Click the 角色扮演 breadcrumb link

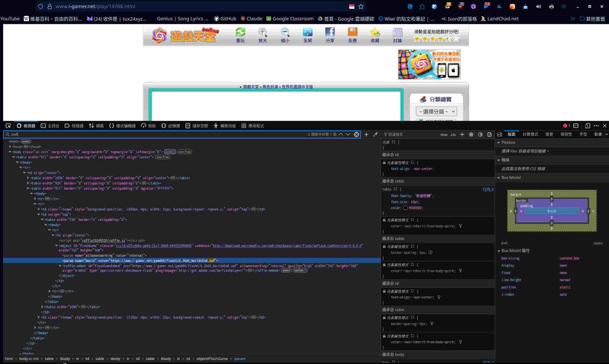[x=270, y=87]
